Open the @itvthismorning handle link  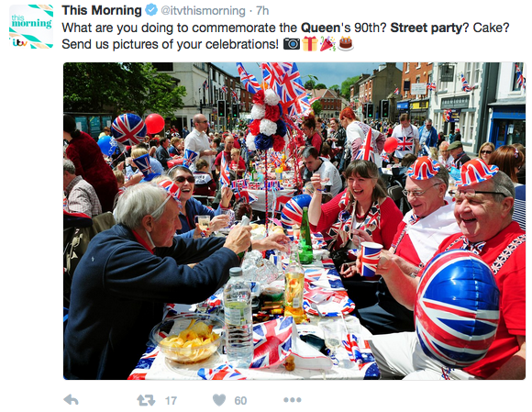tap(204, 11)
